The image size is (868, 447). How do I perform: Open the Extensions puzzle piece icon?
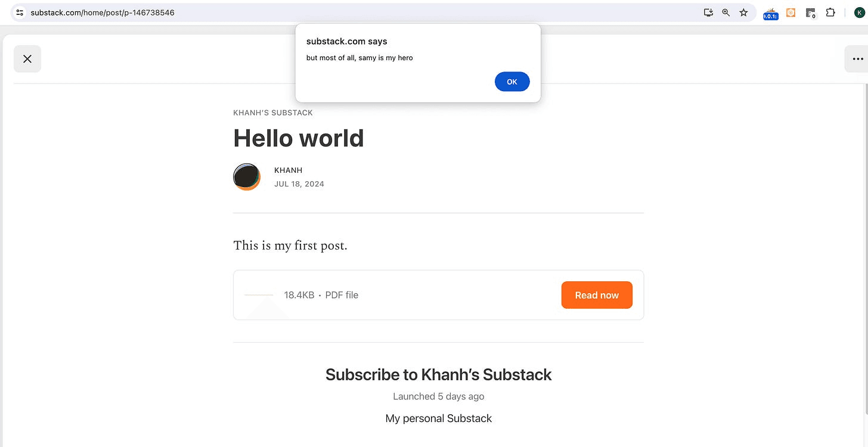point(830,13)
